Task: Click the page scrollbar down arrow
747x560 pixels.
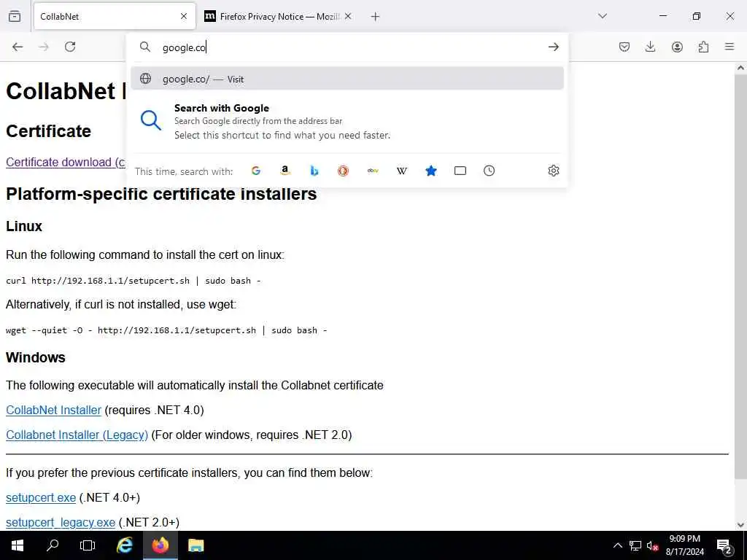Action: [x=740, y=525]
